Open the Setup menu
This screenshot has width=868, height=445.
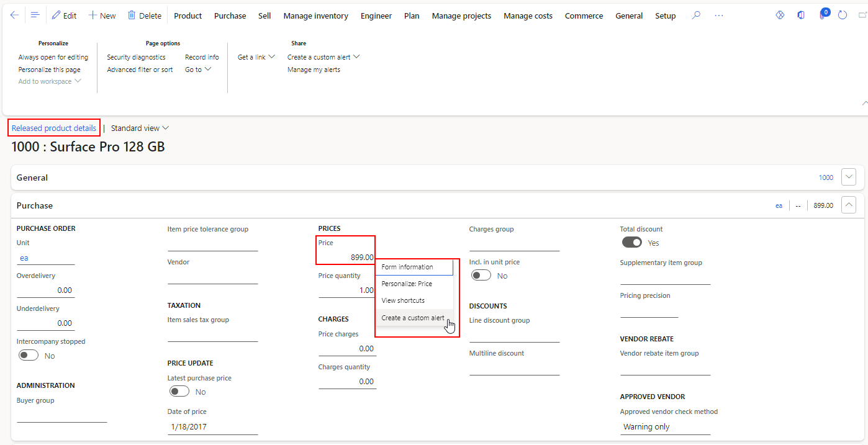click(x=665, y=16)
